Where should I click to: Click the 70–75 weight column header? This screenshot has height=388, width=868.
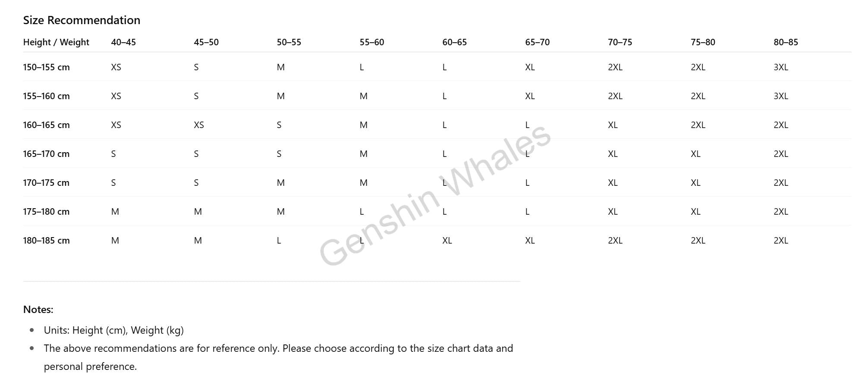pyautogui.click(x=620, y=42)
